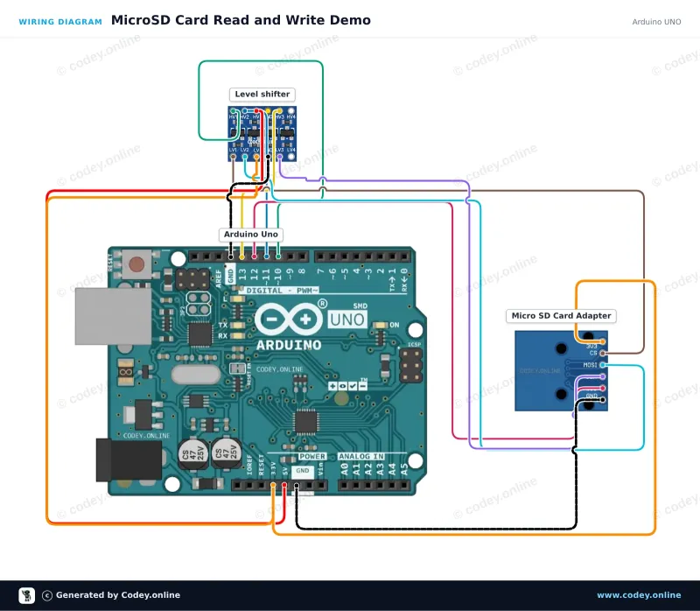Screen dimensions: 700x611
Task: Click the Arduino 3.3V power pin
Action: (x=273, y=485)
